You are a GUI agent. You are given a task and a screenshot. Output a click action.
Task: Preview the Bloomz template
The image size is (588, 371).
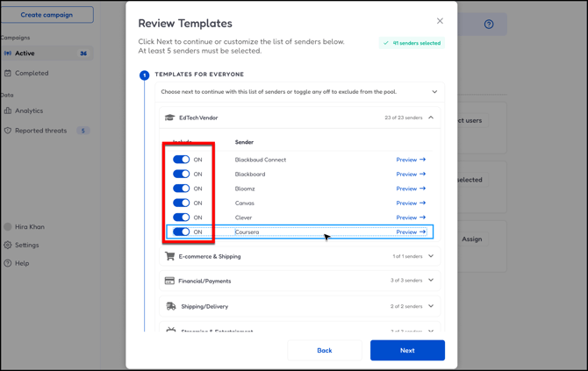coord(411,189)
